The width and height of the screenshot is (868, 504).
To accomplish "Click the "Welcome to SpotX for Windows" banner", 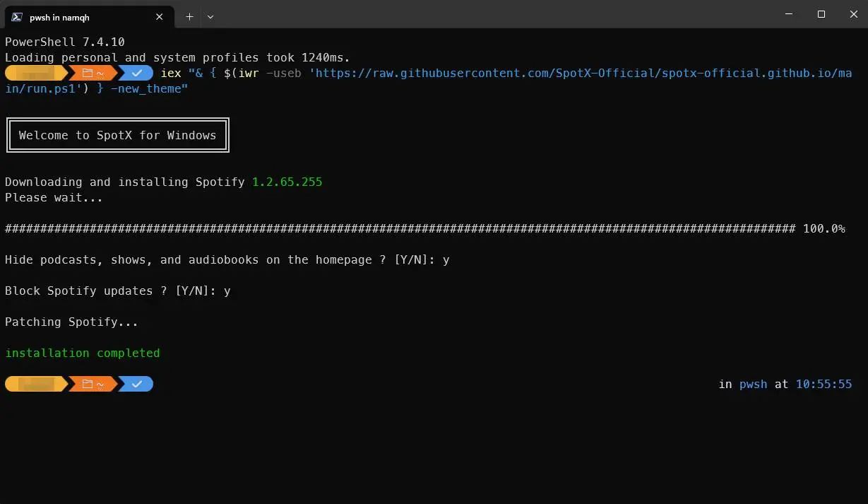I will [118, 135].
